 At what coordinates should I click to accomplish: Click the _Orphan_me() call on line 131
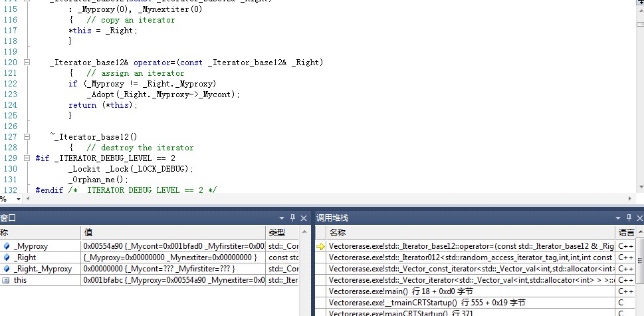click(98, 180)
